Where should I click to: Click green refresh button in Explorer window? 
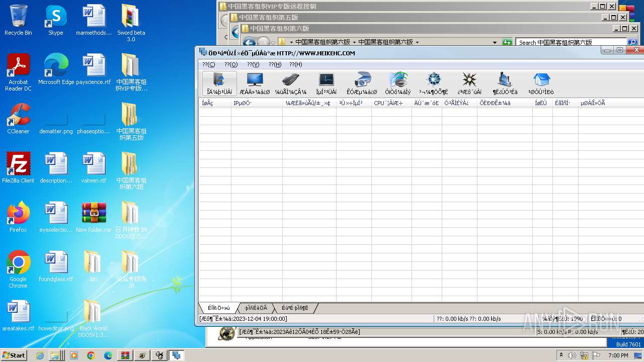pyautogui.click(x=507, y=42)
